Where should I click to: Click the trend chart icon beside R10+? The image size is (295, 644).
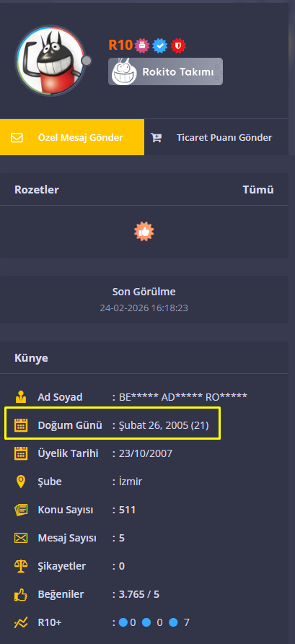(21, 622)
